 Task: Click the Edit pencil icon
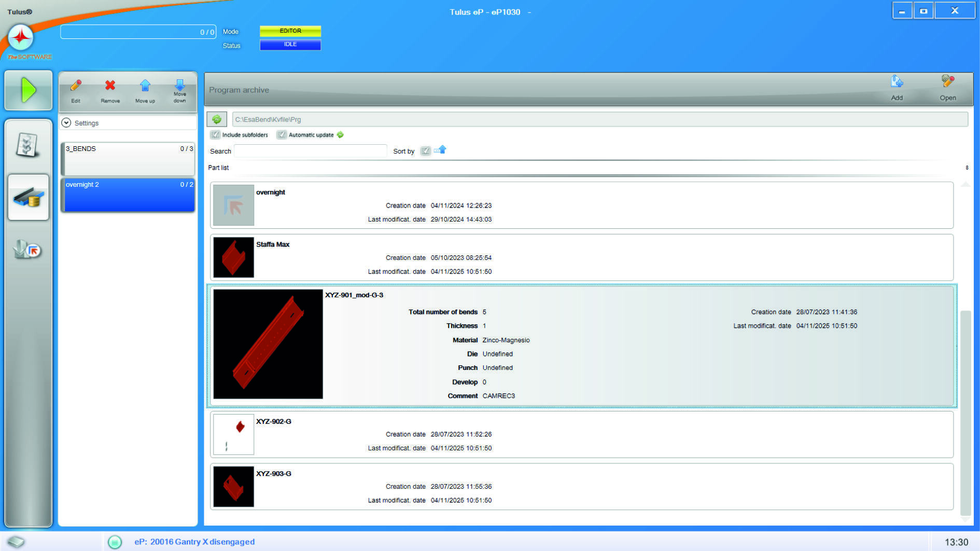click(76, 87)
